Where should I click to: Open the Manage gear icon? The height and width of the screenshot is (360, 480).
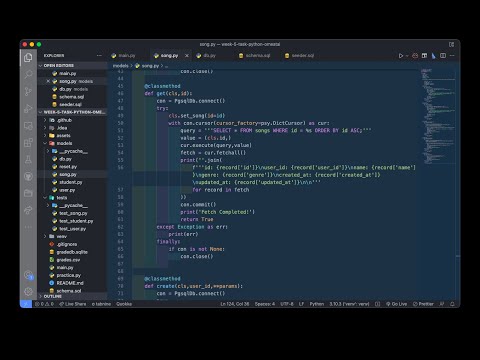point(28,291)
